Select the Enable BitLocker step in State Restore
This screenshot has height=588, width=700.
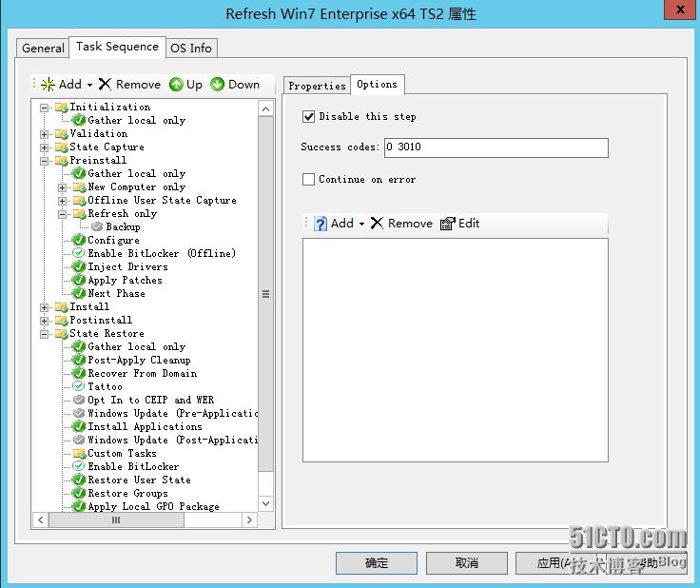point(133,466)
